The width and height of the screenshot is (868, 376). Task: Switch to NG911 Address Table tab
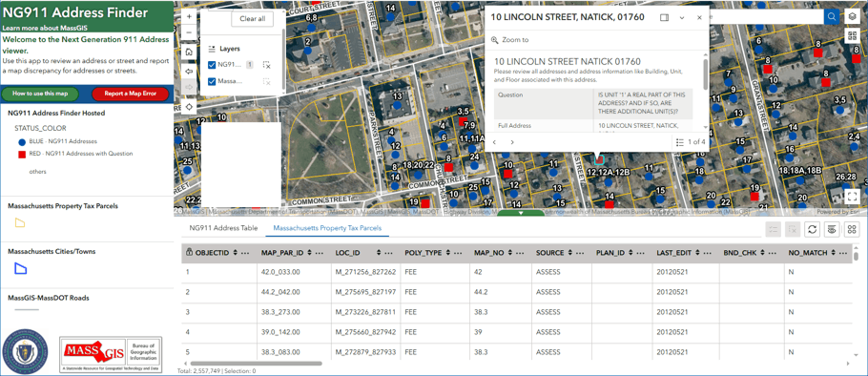coord(223,227)
